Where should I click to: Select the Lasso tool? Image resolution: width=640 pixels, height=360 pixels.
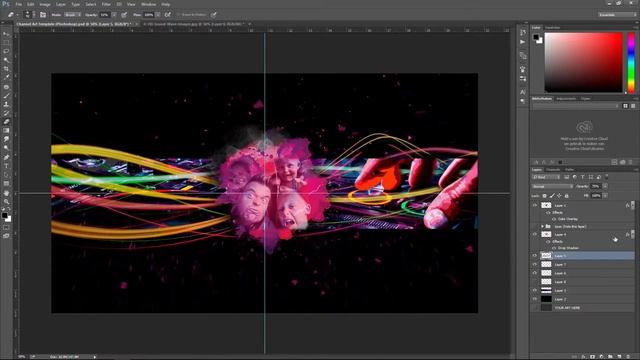(x=6, y=51)
